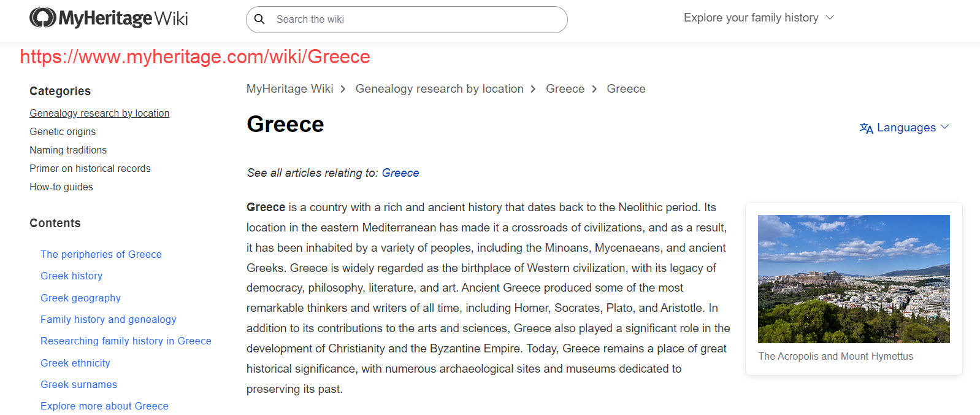
Task: Open the Greece link in italic text
Action: coord(400,173)
